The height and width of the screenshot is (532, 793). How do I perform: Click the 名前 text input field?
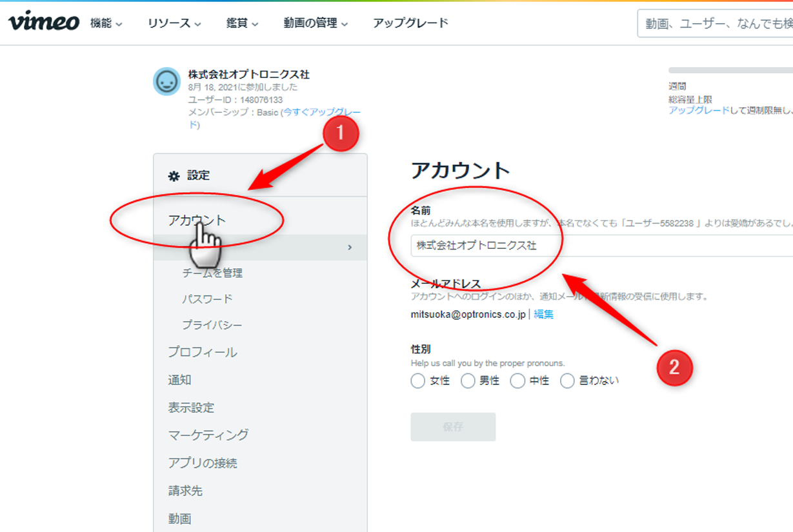click(601, 246)
